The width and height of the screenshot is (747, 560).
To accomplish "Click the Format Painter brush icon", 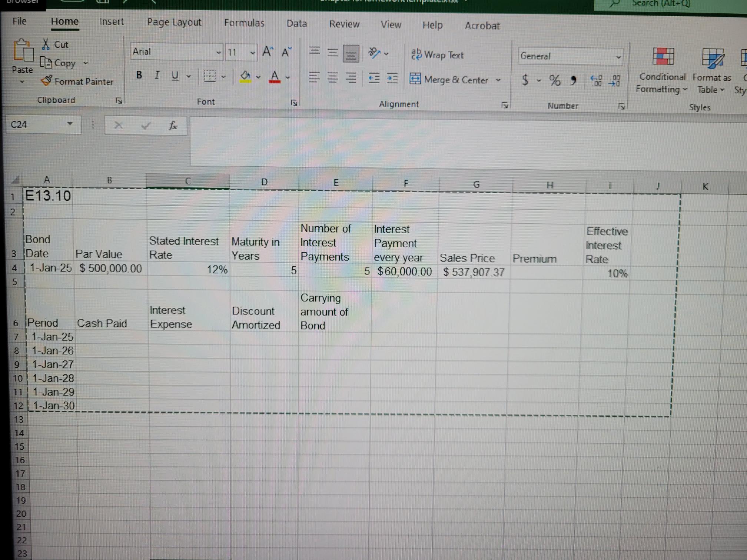I will pos(47,81).
